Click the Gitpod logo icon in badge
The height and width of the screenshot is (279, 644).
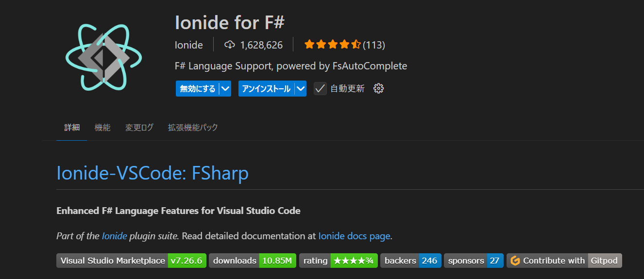pyautogui.click(x=515, y=261)
